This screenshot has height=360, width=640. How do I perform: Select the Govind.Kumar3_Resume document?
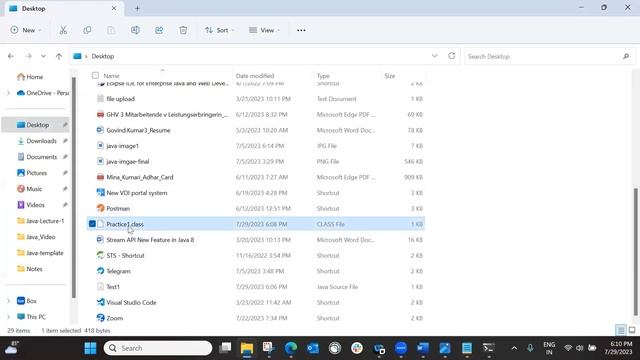(256, 130)
